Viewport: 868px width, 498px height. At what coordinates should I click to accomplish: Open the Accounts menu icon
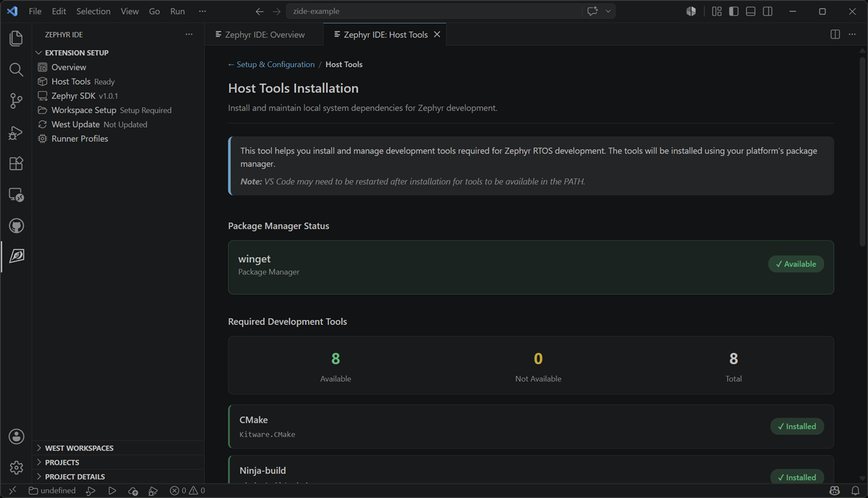[16, 436]
